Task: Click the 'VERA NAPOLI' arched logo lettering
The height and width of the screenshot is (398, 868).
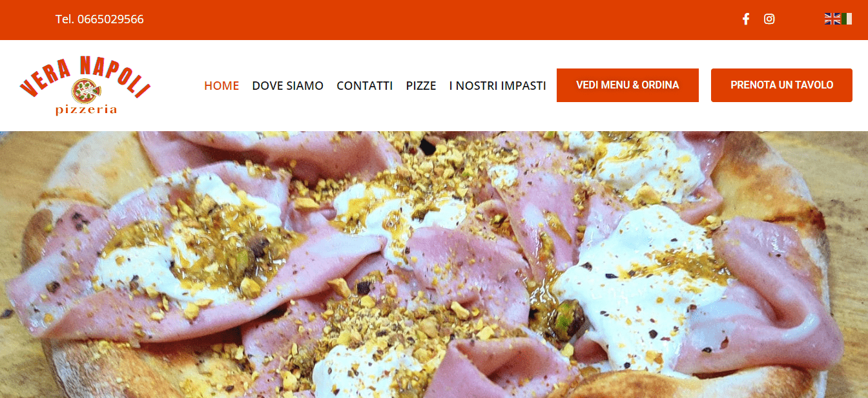Action: pos(85,74)
